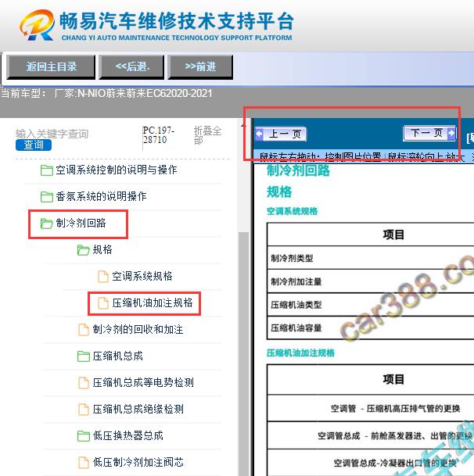Select 制冷剂回路 tree entry
The width and height of the screenshot is (474, 476).
[x=81, y=223]
